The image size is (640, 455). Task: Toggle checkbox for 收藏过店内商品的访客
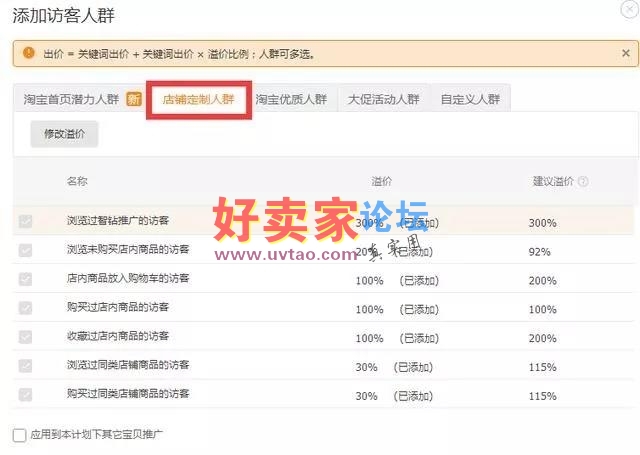25,337
